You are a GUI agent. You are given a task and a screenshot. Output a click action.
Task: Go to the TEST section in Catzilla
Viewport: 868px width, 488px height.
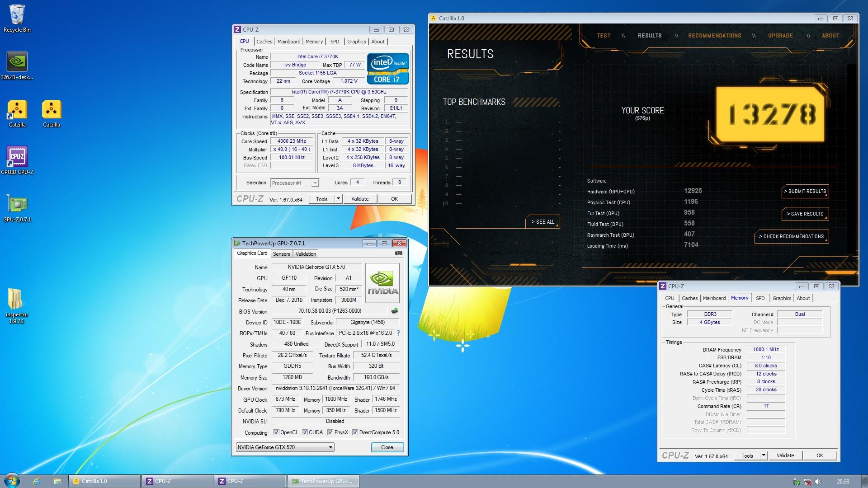(x=604, y=36)
